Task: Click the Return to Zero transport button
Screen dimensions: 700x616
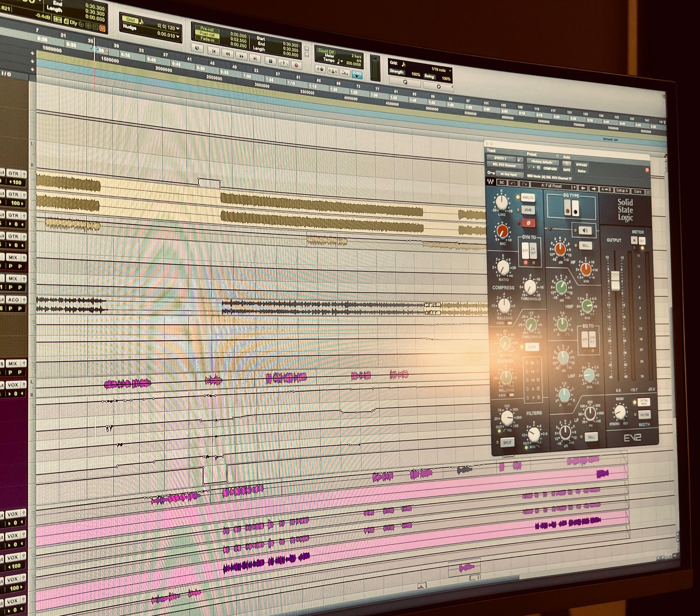Action: [214, 51]
